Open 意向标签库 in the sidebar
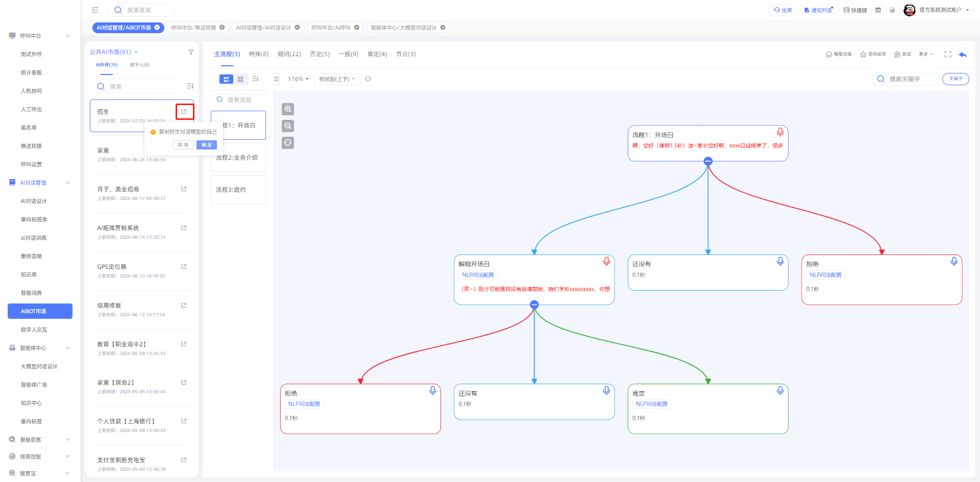The image size is (980, 482). [34, 219]
